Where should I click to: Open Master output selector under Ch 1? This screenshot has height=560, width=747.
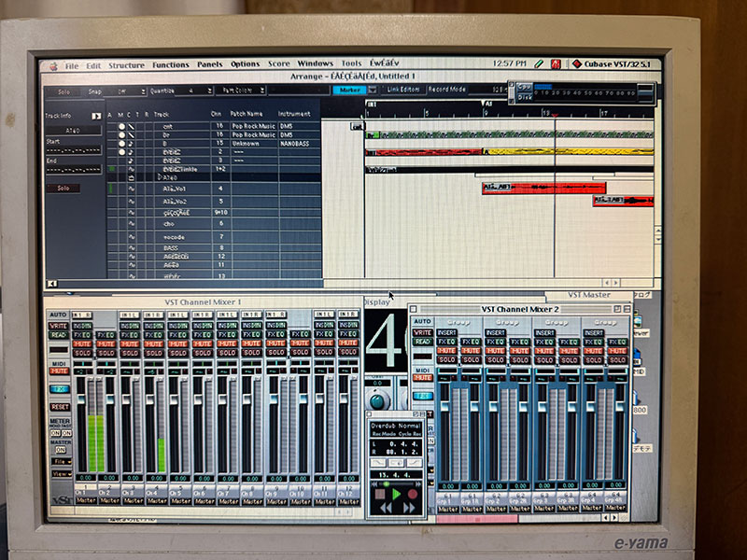click(x=85, y=501)
